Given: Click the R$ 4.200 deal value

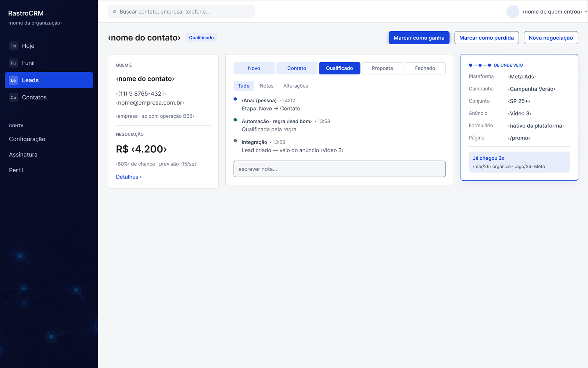Looking at the screenshot, I should (141, 149).
